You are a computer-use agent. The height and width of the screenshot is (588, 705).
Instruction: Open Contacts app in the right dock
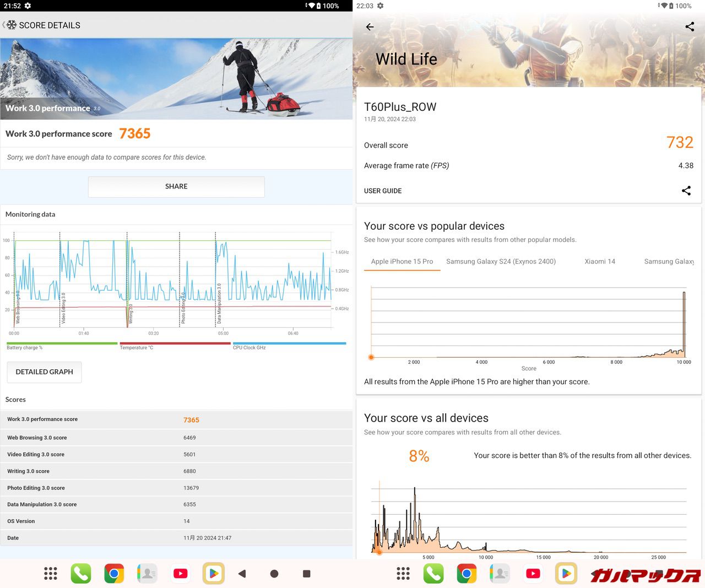pos(500,574)
